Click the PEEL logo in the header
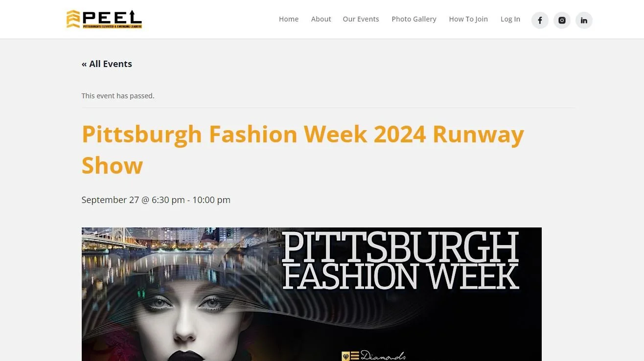 (x=104, y=20)
